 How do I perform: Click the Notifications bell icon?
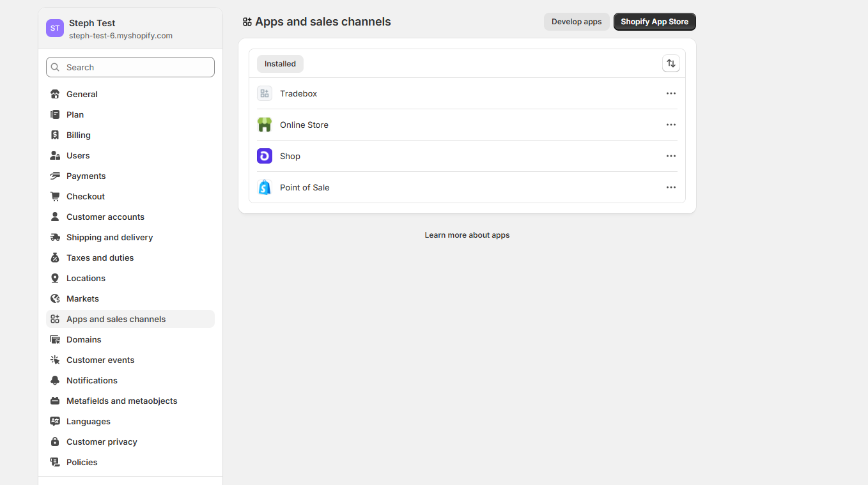56,380
